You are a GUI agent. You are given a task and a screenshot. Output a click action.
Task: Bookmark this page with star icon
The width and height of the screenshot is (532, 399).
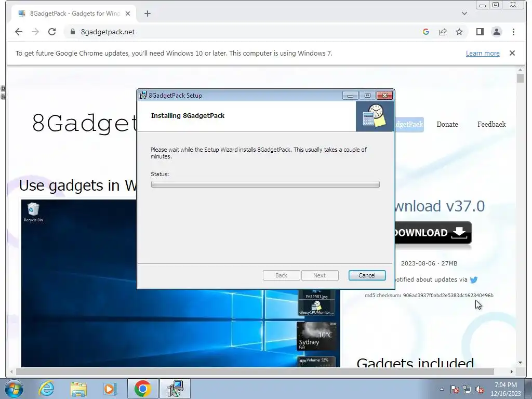coord(459,32)
